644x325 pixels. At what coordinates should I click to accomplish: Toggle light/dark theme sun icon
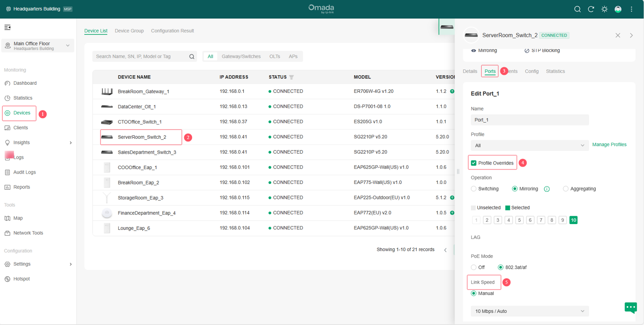click(x=604, y=9)
